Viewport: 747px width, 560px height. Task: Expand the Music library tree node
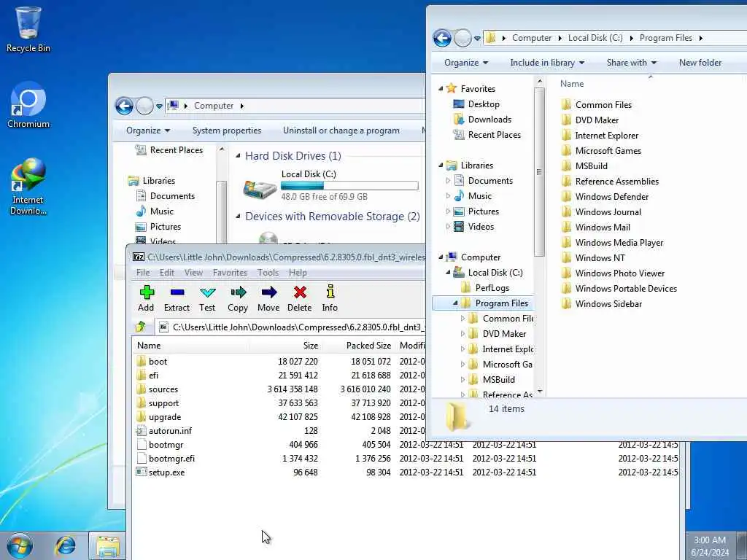click(x=448, y=195)
